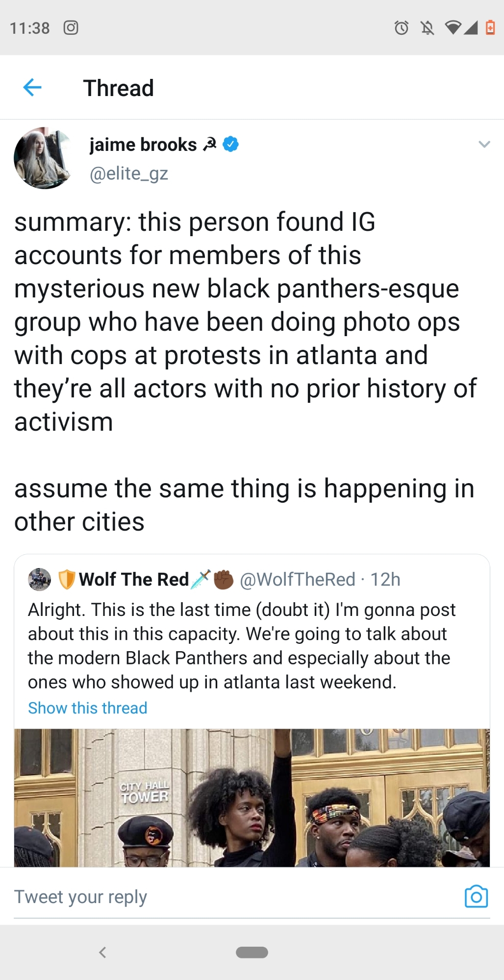The height and width of the screenshot is (980, 504).
Task: Tap the alarm clock status icon
Action: point(402,28)
